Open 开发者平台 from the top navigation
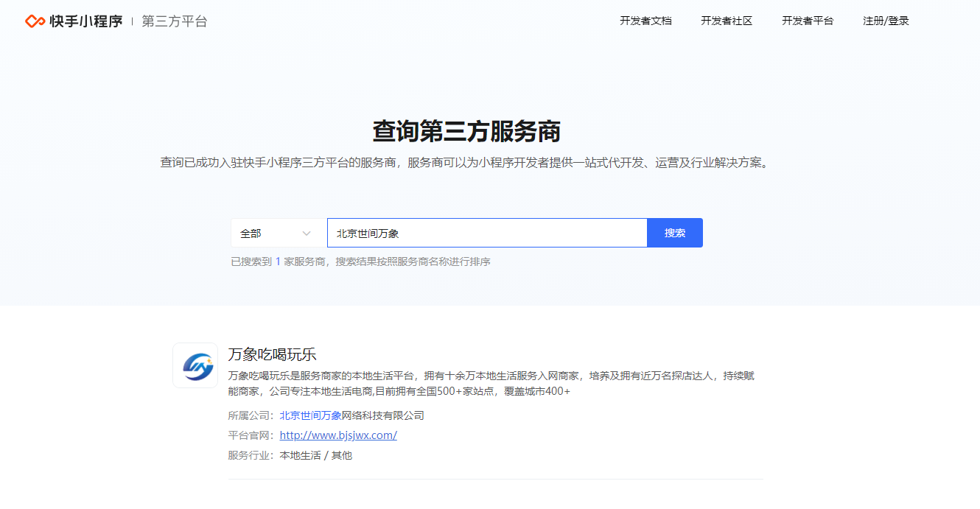980x509 pixels. click(808, 21)
